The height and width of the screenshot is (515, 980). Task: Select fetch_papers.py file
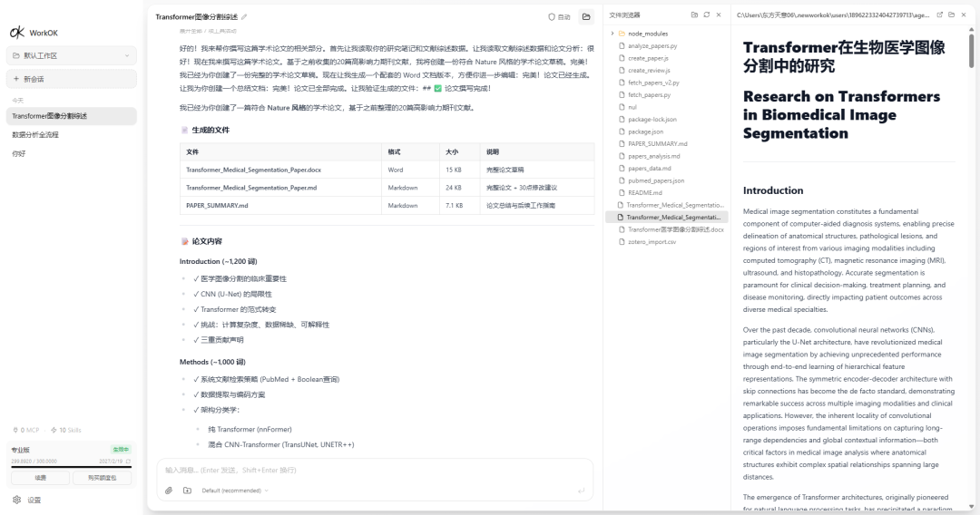click(x=667, y=95)
